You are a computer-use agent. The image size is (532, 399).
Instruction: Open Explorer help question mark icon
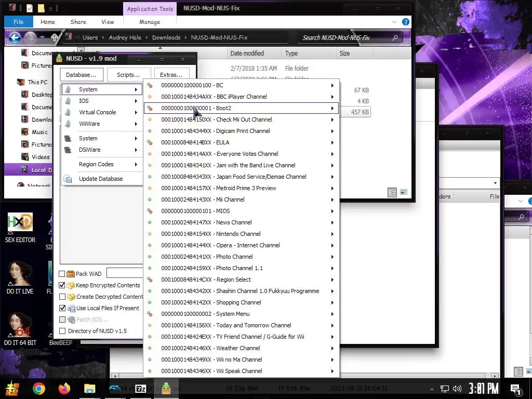[405, 22]
